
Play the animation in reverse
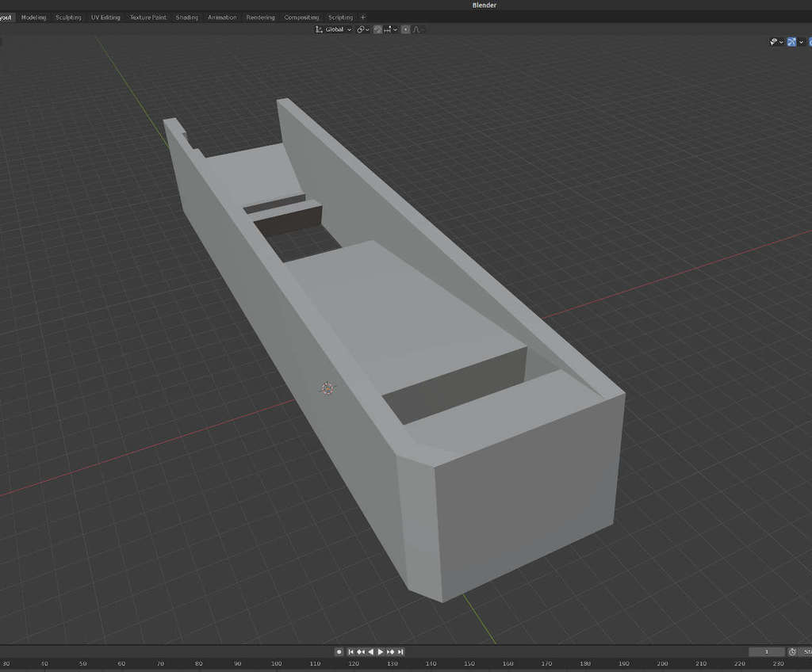[x=370, y=651]
